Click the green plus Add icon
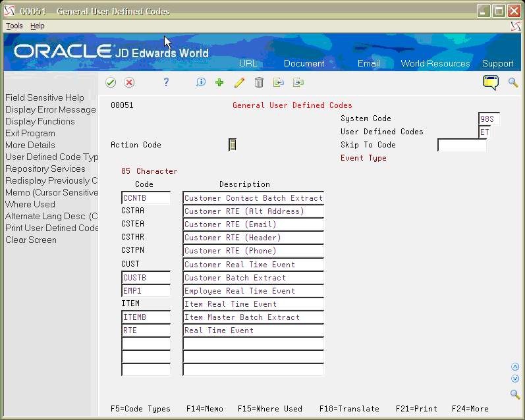The image size is (525, 420). 219,82
